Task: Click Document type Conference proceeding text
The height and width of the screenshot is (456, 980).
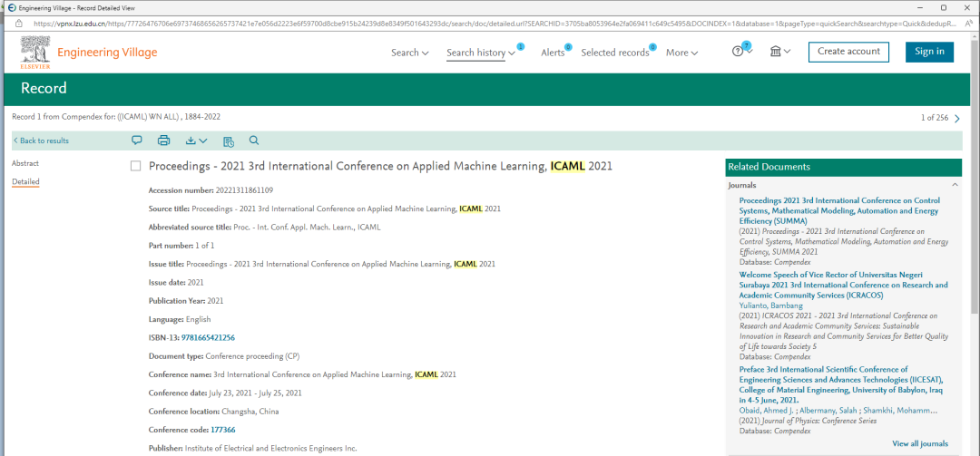Action: (x=252, y=356)
